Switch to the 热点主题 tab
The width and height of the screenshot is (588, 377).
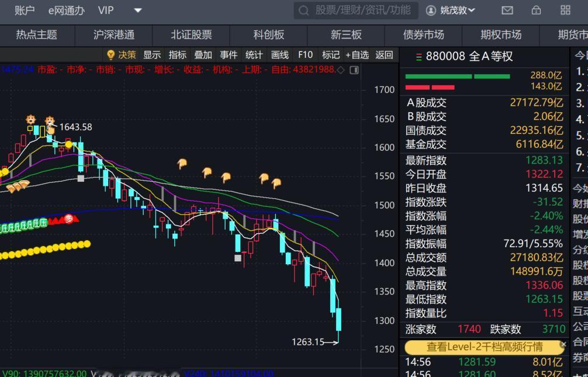(37, 35)
